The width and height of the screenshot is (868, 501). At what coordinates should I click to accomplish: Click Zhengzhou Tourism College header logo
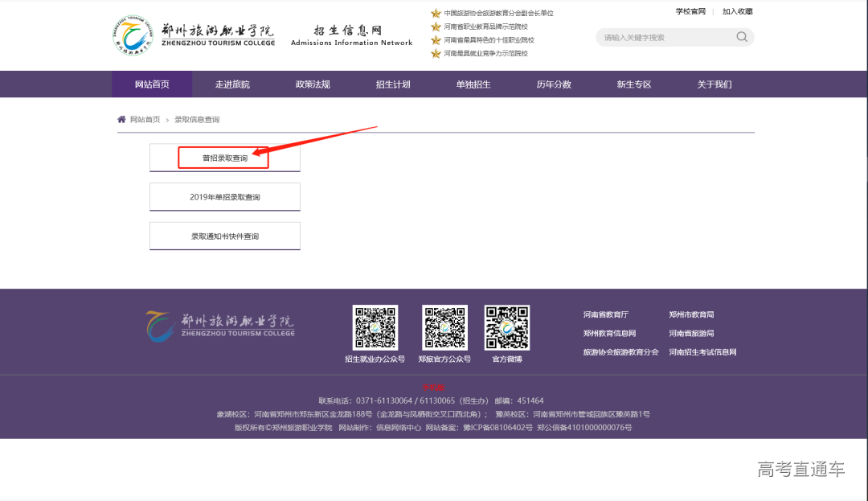tap(194, 35)
